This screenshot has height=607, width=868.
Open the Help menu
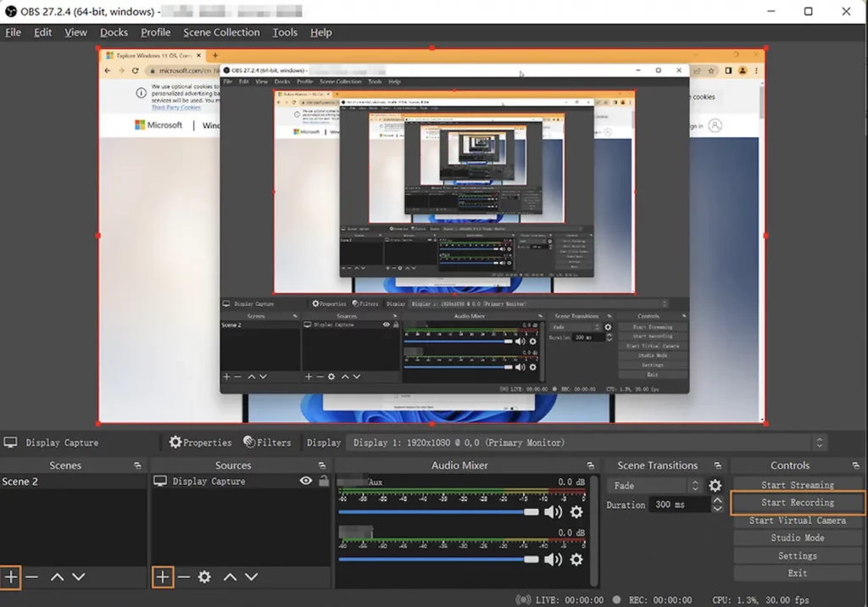point(321,32)
